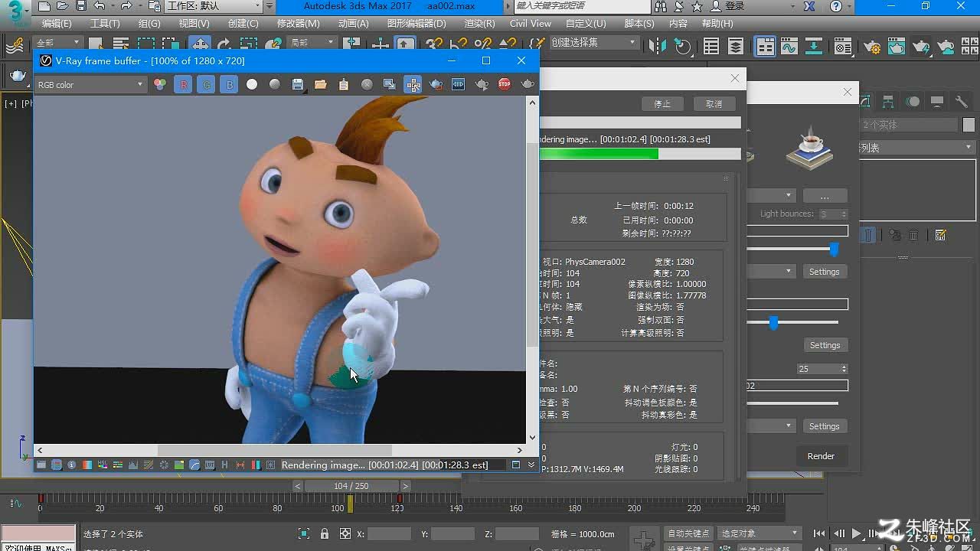Click the render in cloud teapot icon
980x551 pixels.
(x=947, y=46)
